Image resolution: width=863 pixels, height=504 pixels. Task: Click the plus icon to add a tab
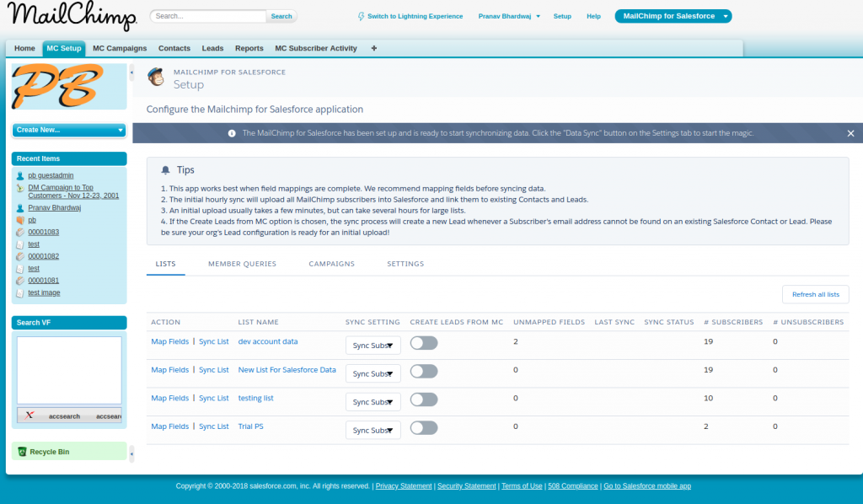pyautogui.click(x=373, y=48)
